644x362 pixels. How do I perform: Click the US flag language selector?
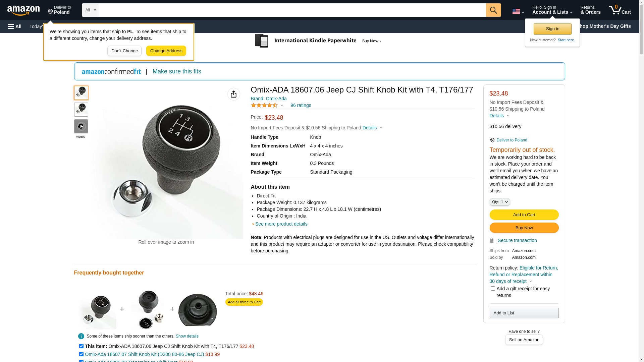coord(518,11)
